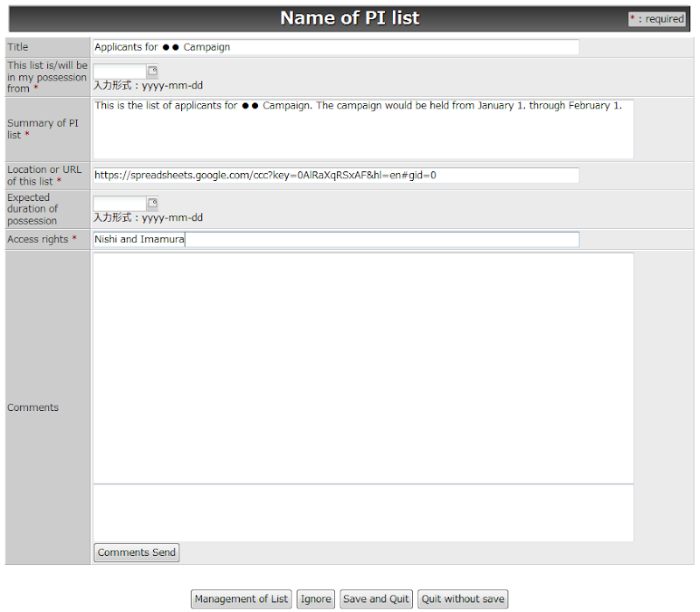Place cursor after Imamura in Access rights
Image resolution: width=700 pixels, height=612 pixels.
tap(185, 239)
